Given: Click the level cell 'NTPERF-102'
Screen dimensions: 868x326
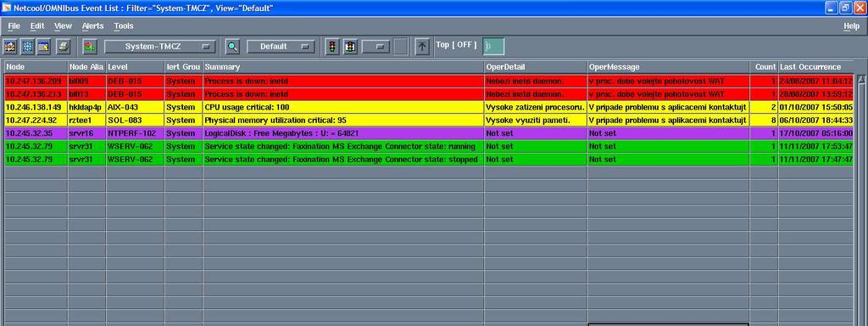Looking at the screenshot, I should (x=135, y=133).
